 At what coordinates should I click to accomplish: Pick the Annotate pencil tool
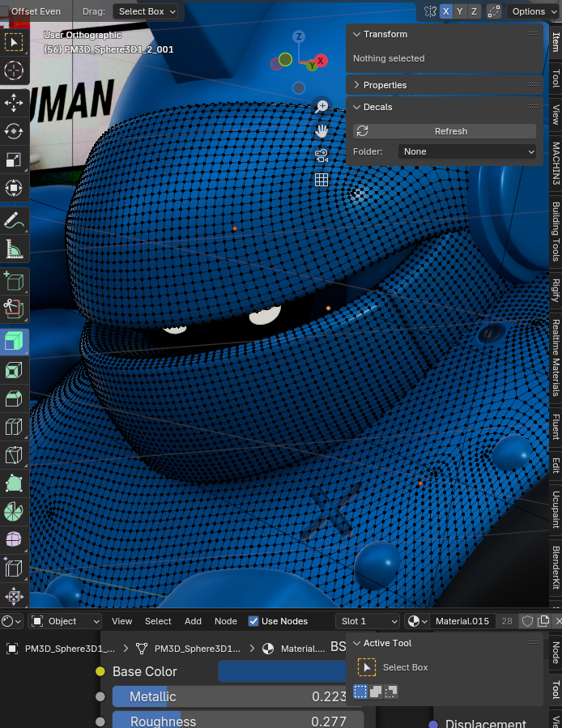14,219
